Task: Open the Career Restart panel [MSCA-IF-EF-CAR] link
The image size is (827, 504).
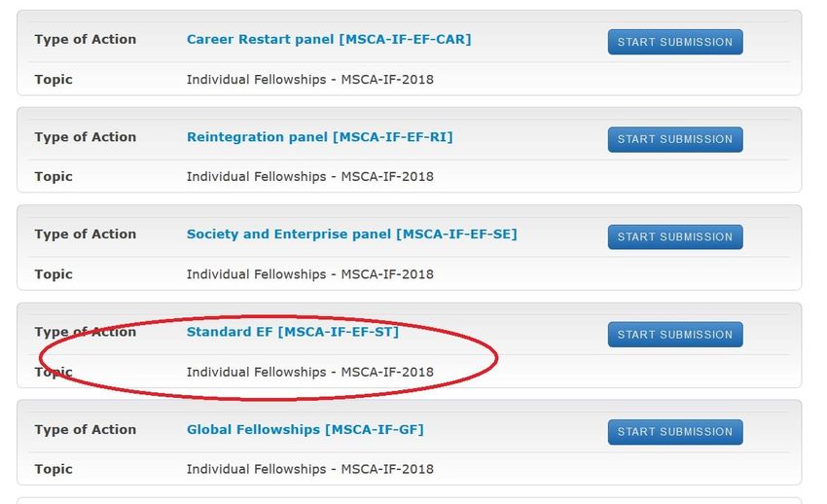Action: 329,40
